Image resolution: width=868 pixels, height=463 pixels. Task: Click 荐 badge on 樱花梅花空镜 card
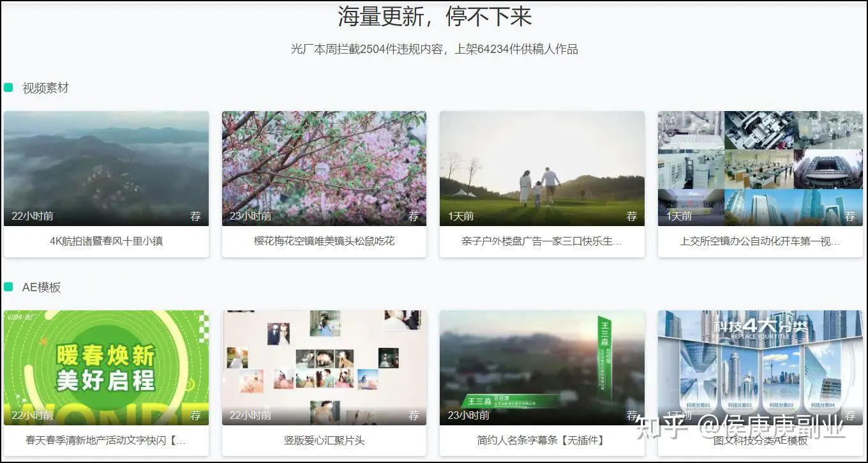[414, 216]
